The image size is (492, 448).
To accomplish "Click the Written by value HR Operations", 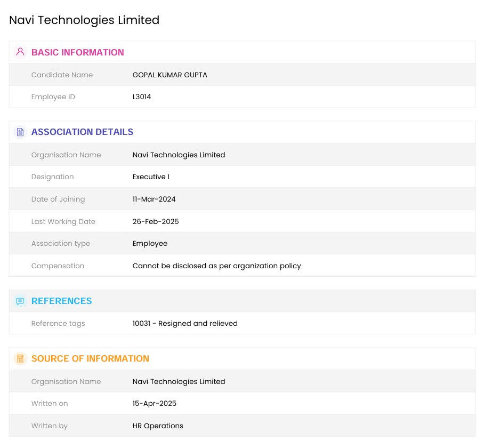I will pyautogui.click(x=158, y=426).
